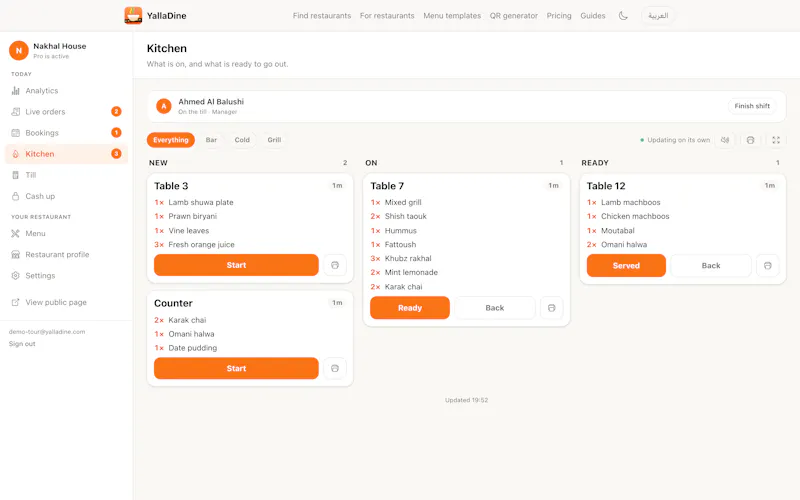The height and width of the screenshot is (500, 800).
Task: Click demo-tour@yalladine.com email text
Action: 47,332
